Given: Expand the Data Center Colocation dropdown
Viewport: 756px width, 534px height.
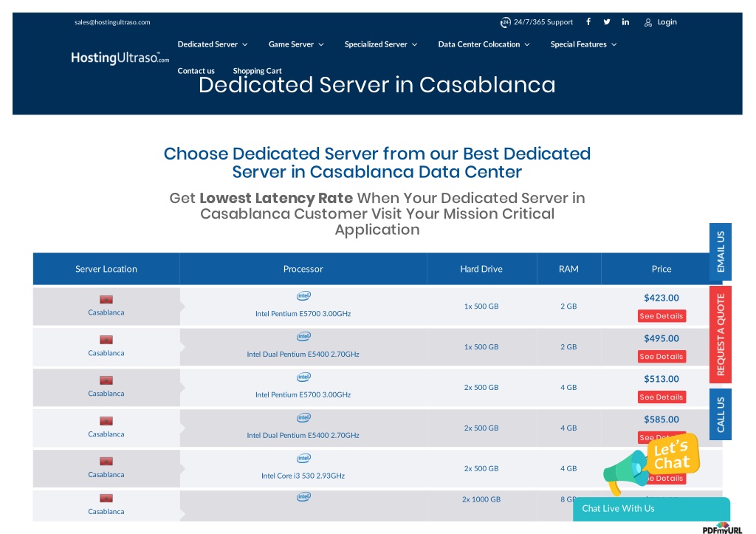Looking at the screenshot, I should click(484, 44).
